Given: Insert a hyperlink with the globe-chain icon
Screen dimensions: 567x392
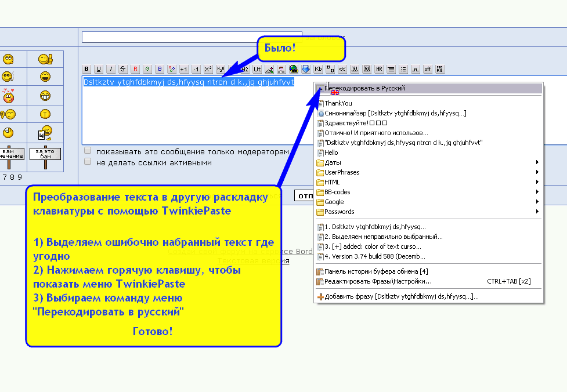Looking at the screenshot, I should point(294,69).
